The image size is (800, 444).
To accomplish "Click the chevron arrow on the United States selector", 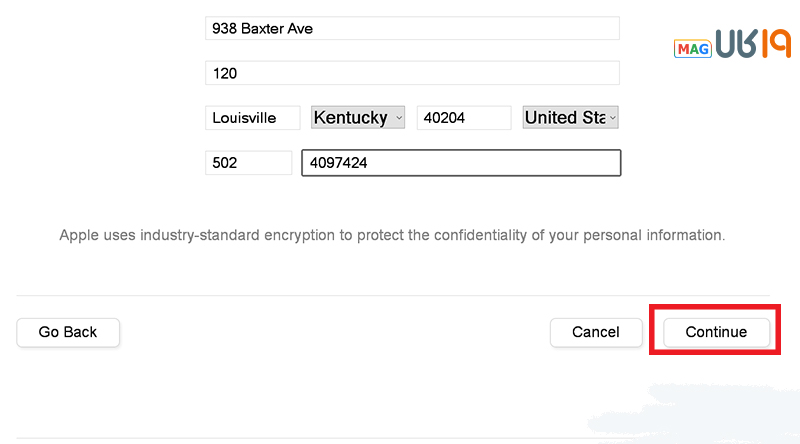I will (612, 118).
